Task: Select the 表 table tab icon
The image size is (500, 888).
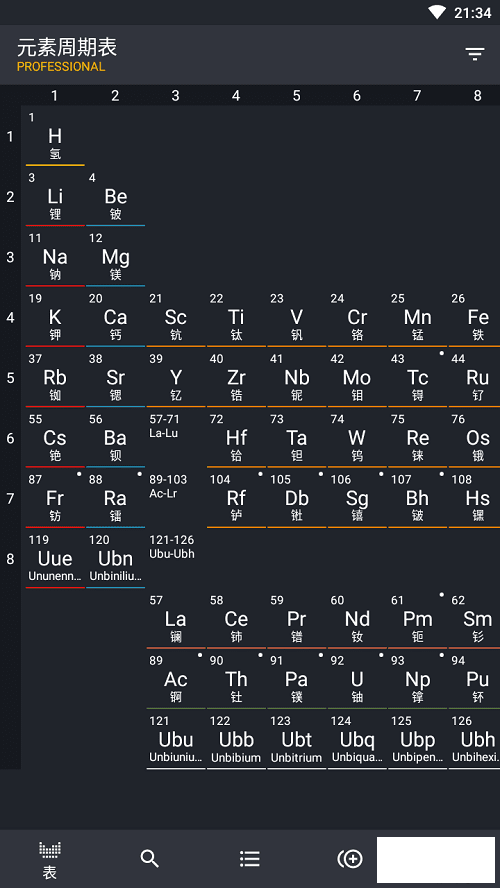Action: (x=50, y=860)
